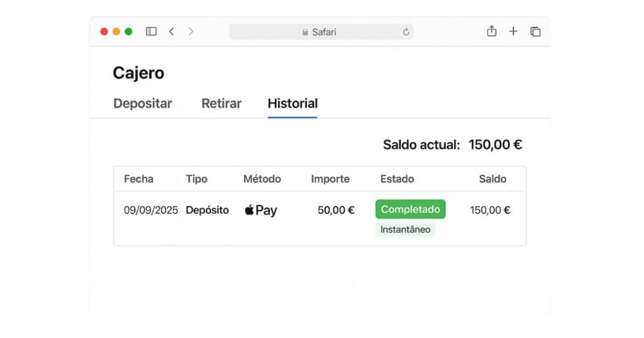Click the Safari address bar
Viewport: 644px width, 338px height.
(321, 32)
